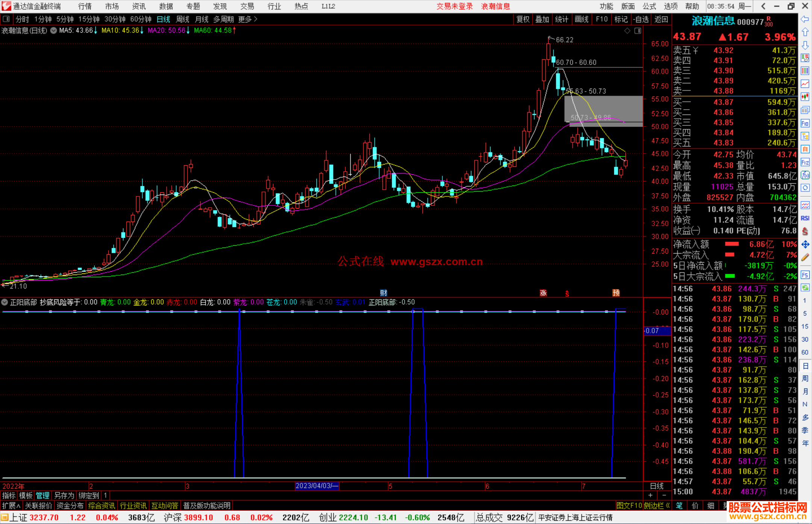Click the 复权 button
Viewport: 812px width, 524px height.
coord(523,19)
